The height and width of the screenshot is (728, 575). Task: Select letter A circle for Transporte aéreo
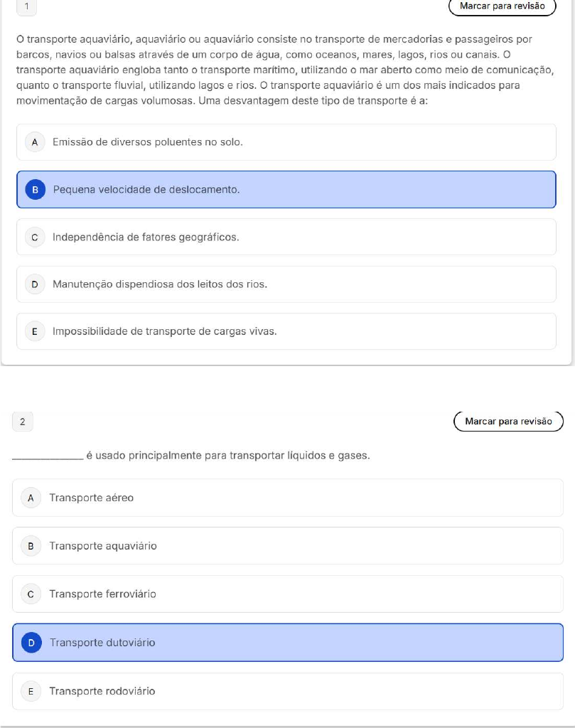pyautogui.click(x=31, y=498)
